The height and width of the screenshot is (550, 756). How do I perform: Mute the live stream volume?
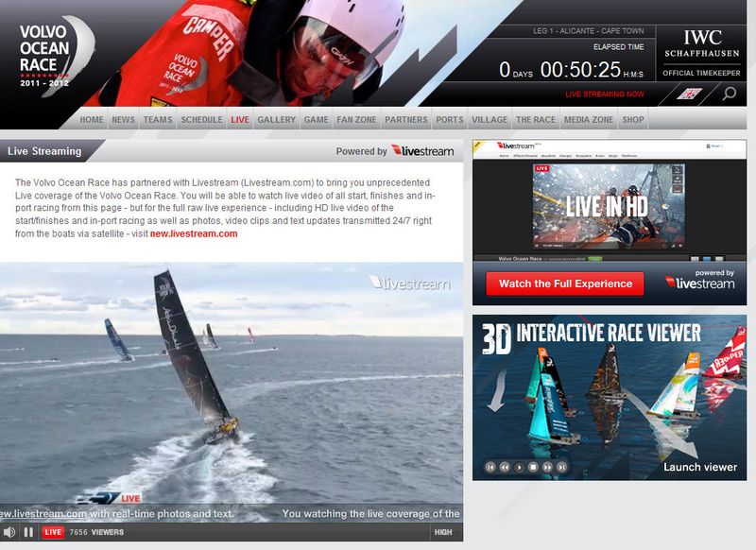tap(9, 532)
